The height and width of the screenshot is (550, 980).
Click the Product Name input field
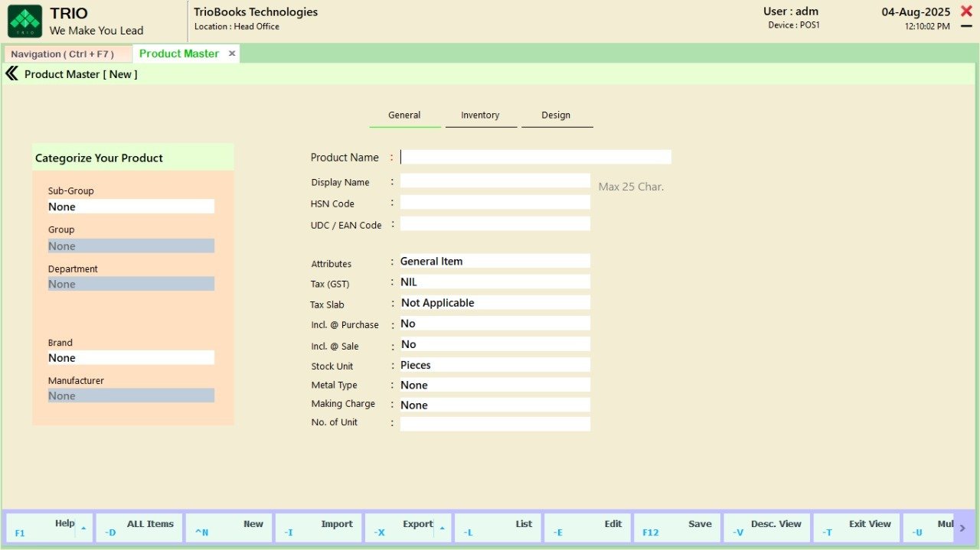tap(535, 158)
